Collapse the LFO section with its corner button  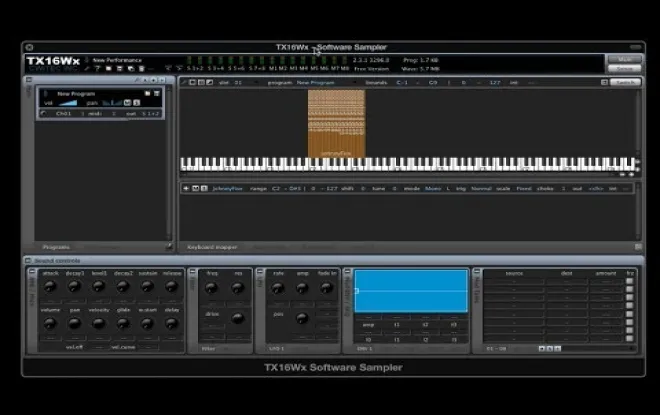point(260,272)
